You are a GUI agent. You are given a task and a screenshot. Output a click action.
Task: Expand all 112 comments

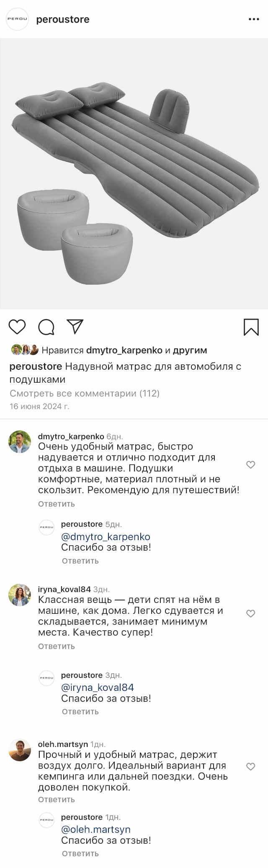click(85, 394)
